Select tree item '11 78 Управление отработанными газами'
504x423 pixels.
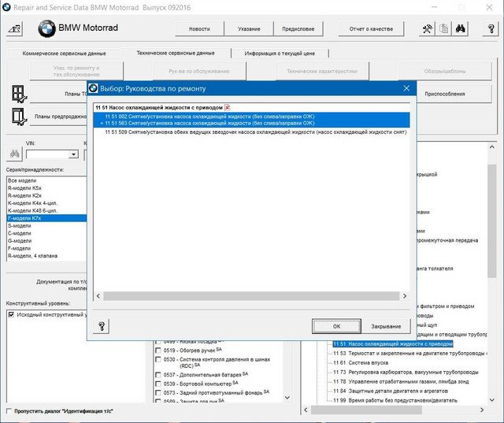tap(401, 381)
